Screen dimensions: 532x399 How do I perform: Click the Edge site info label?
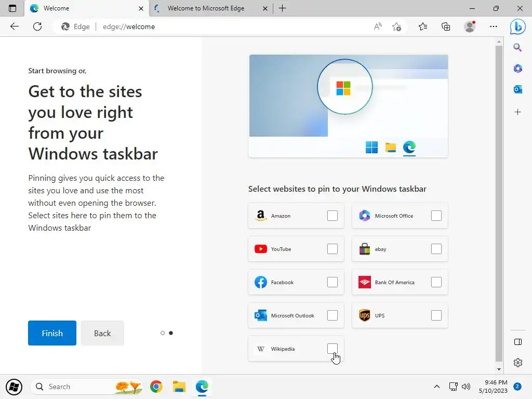tap(75, 26)
